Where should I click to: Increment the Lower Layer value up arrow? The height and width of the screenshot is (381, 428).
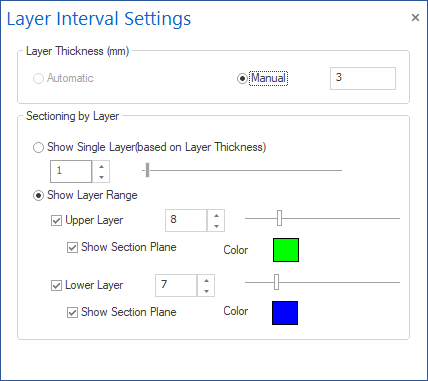pyautogui.click(x=206, y=280)
